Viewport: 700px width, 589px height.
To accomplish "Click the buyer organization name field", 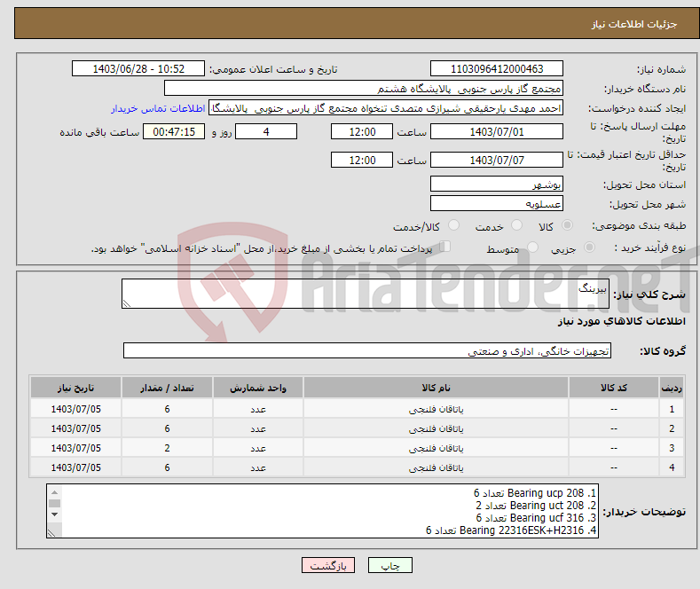I will [364, 89].
